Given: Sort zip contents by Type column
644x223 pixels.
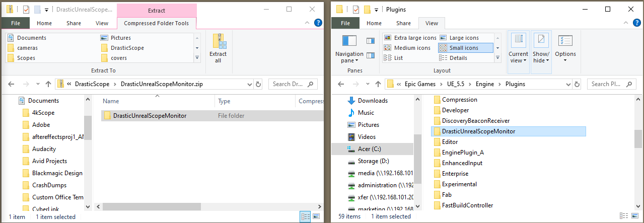Looking at the screenshot, I should click(255, 101).
